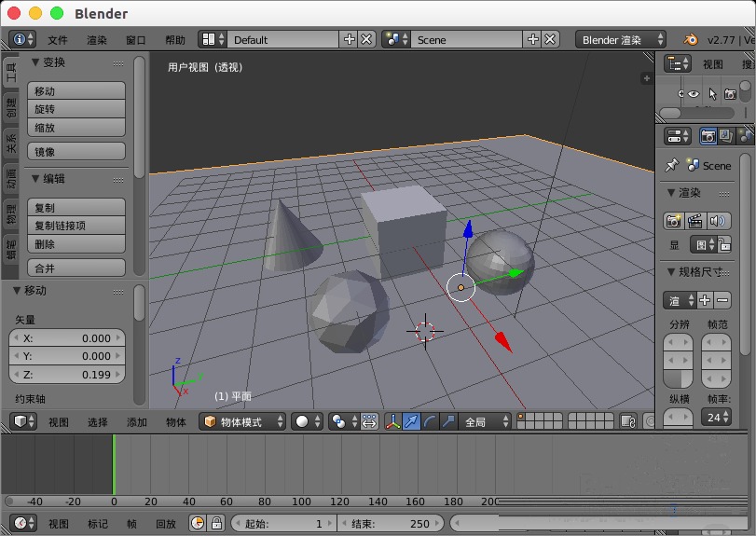
Task: Remove render preset with minus button
Action: tap(722, 300)
